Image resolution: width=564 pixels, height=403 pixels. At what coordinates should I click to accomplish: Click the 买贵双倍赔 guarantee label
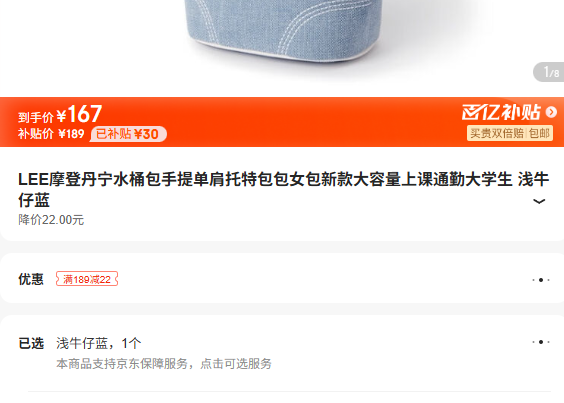click(x=497, y=133)
